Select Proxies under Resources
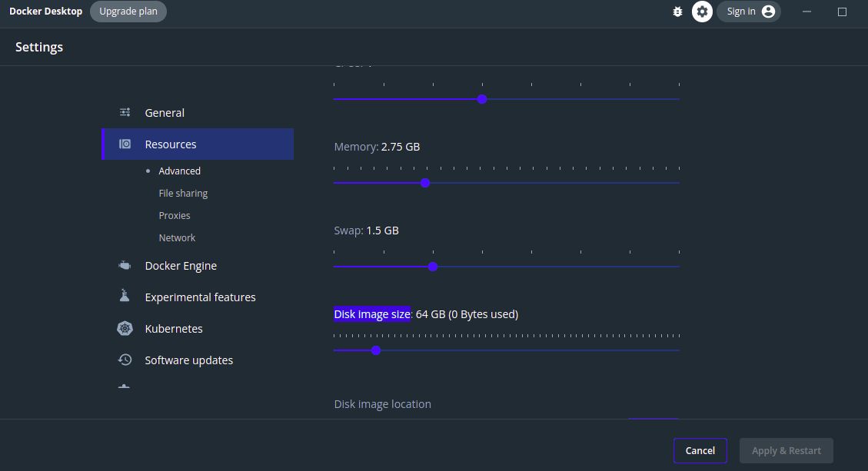The height and width of the screenshot is (471, 868). 175,215
